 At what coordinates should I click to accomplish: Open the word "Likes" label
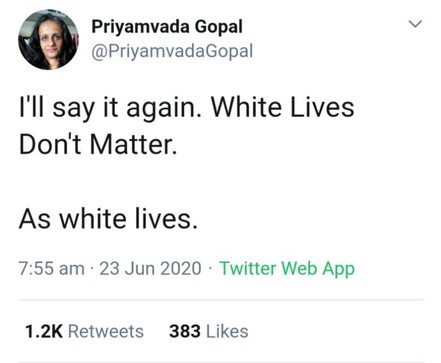point(227,331)
